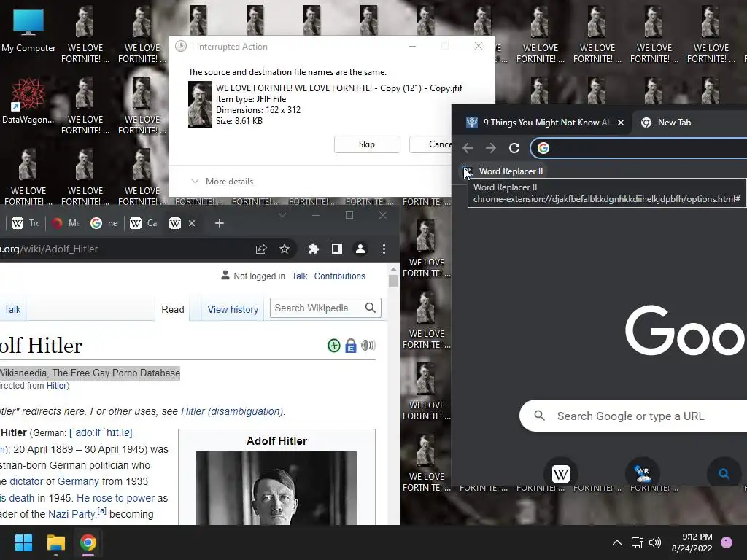Switch to the Google 'ne' tab
Image resolution: width=747 pixels, height=560 pixels.
[x=104, y=223]
